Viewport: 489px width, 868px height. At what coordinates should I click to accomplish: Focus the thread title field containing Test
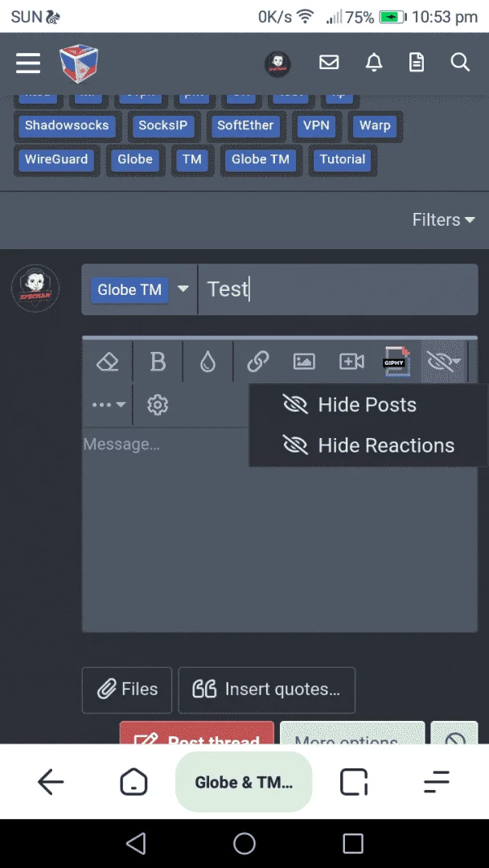pos(338,289)
